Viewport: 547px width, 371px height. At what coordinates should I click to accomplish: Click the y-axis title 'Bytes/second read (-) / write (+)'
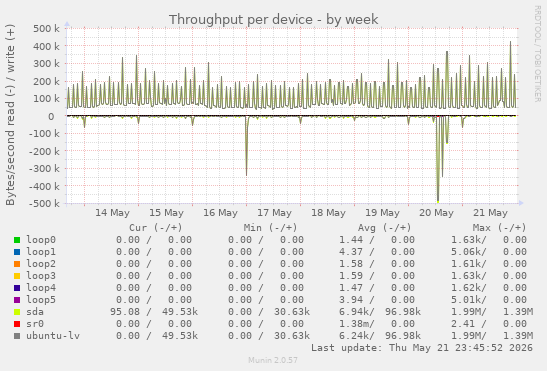click(x=10, y=115)
